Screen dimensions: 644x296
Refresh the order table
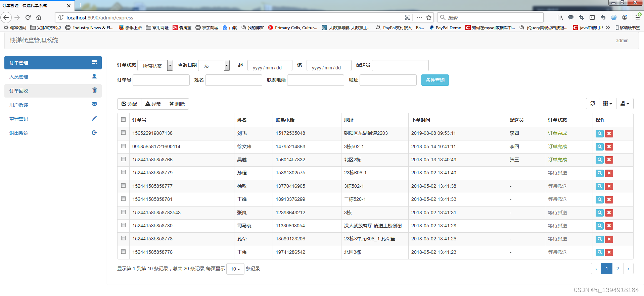coord(593,104)
